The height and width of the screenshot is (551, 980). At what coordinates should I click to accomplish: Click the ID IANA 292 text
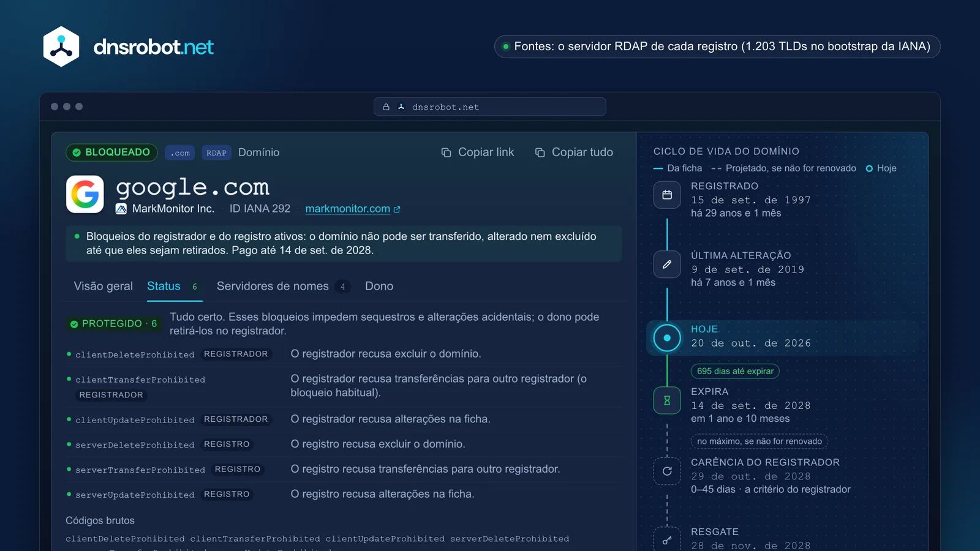coord(260,209)
